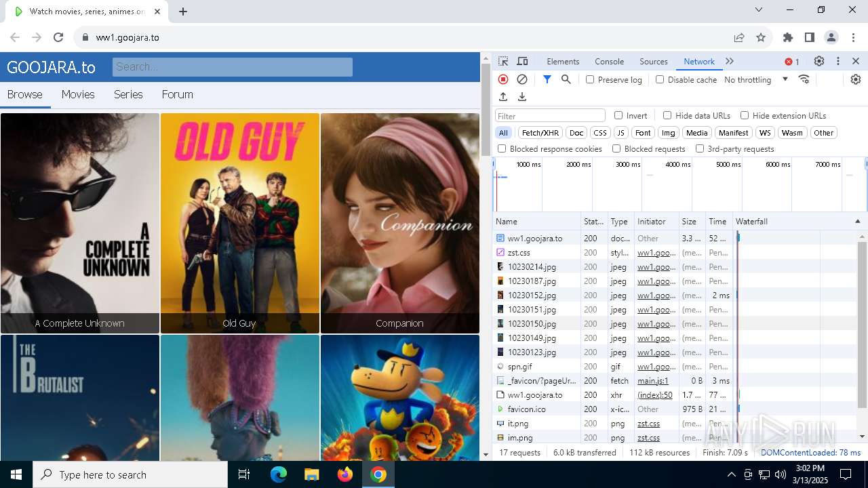Open the No throttling dropdown
This screenshot has height=488, width=868.
(756, 79)
